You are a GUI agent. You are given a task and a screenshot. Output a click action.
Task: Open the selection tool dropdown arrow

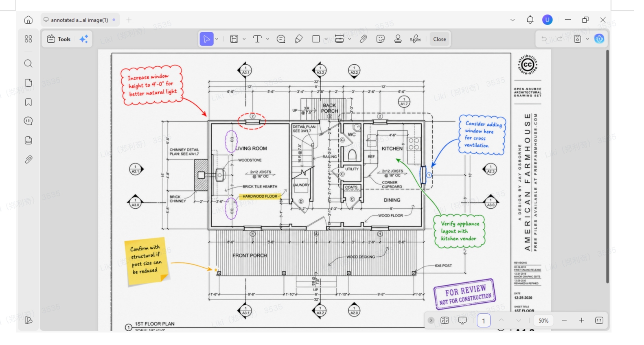(217, 39)
